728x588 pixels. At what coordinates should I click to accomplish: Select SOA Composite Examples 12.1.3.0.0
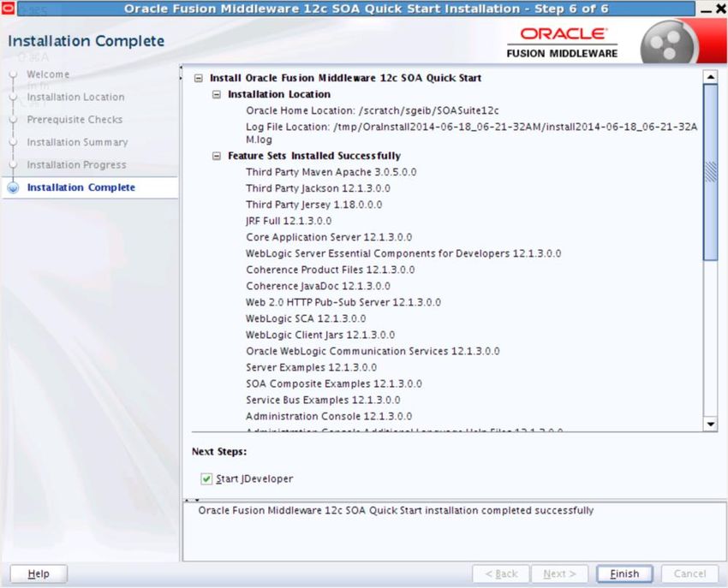click(x=334, y=383)
